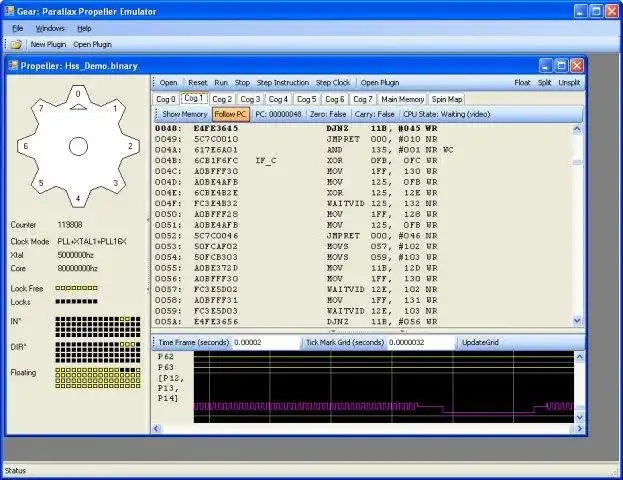This screenshot has height=480, width=623.
Task: Click the Tick Mark Grid seconds field
Action: click(420, 342)
